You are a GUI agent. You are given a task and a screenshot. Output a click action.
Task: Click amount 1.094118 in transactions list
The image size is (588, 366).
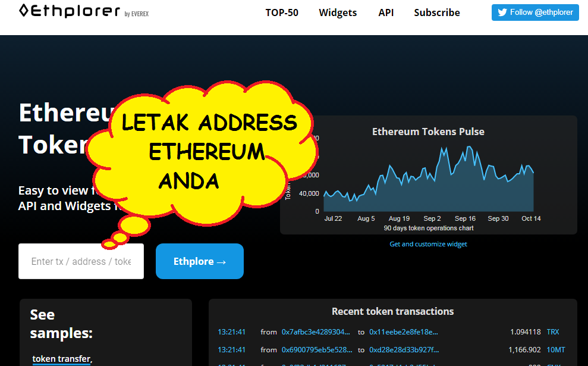pyautogui.click(x=526, y=332)
